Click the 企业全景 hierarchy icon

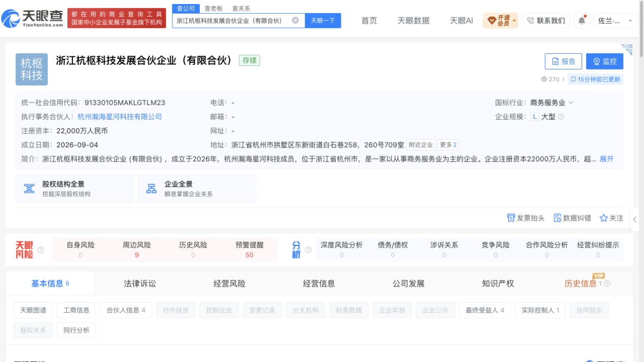(x=151, y=189)
